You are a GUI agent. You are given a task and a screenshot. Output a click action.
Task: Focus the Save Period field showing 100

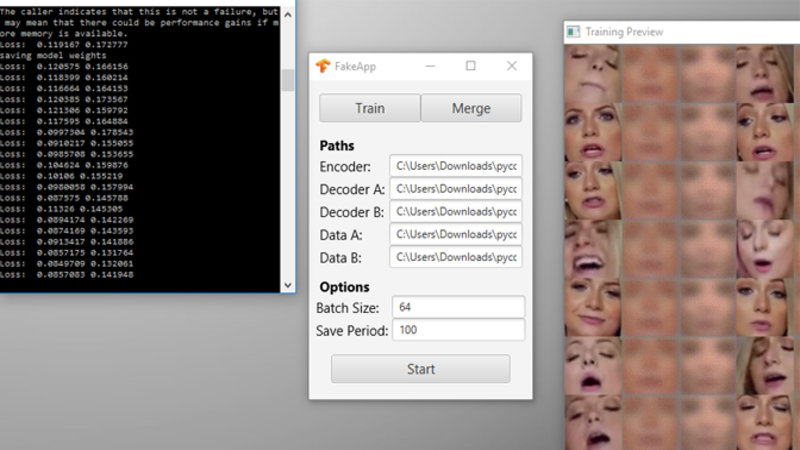[x=458, y=330]
